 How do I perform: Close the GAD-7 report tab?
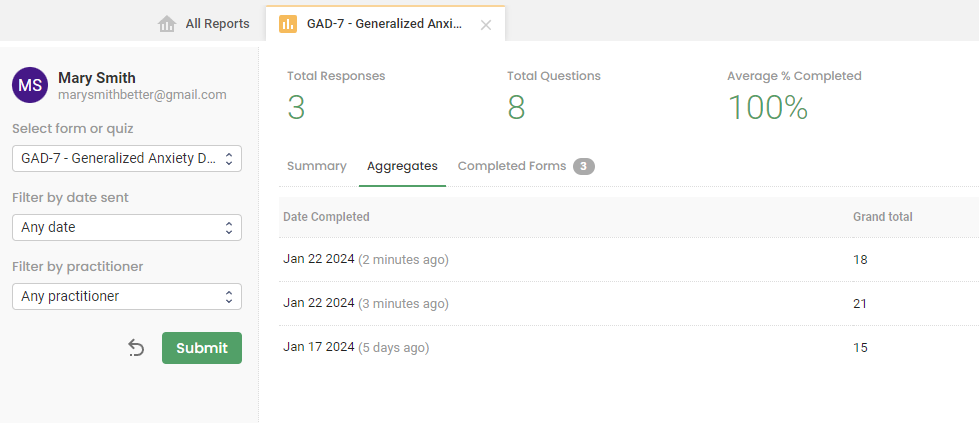click(486, 25)
